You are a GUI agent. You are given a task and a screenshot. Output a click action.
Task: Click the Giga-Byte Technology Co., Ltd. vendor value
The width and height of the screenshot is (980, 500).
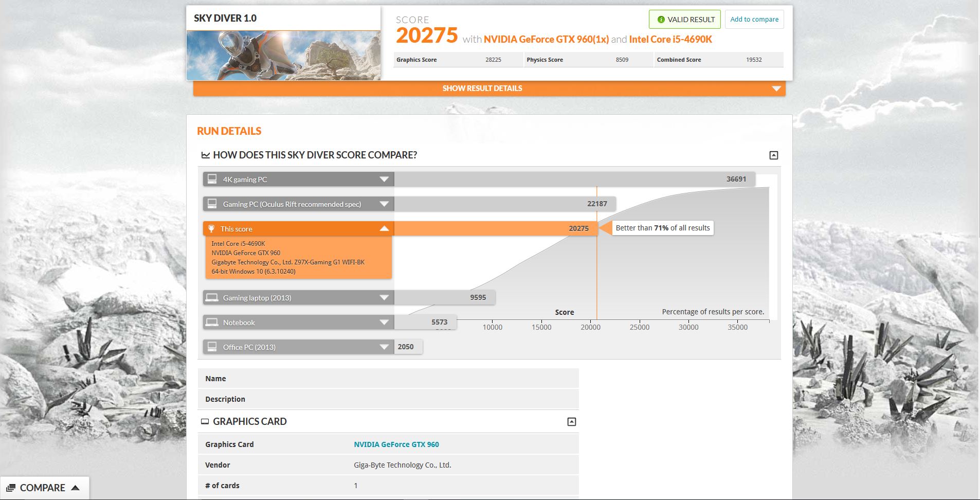click(x=403, y=465)
